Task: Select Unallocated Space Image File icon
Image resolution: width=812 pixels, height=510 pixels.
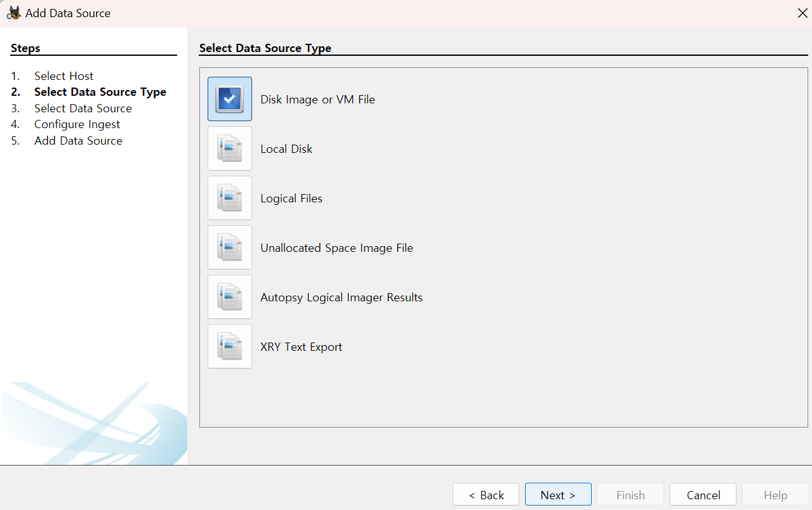Action: pos(230,247)
